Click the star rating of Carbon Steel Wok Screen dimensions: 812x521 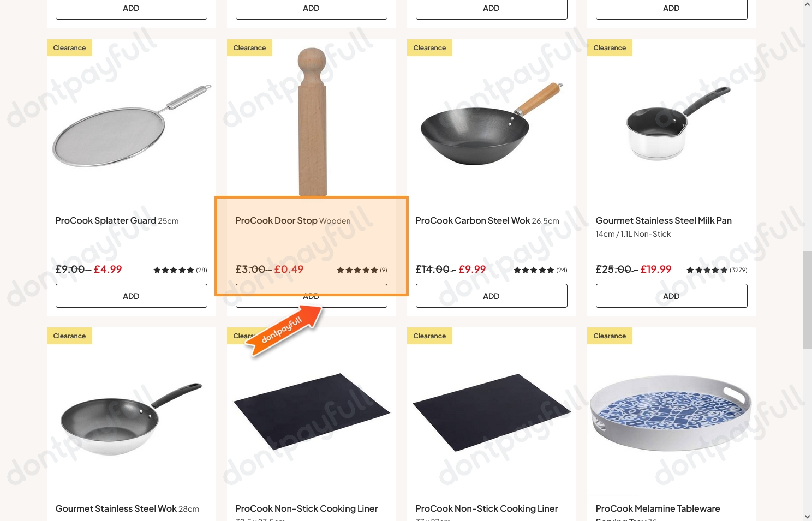point(534,270)
